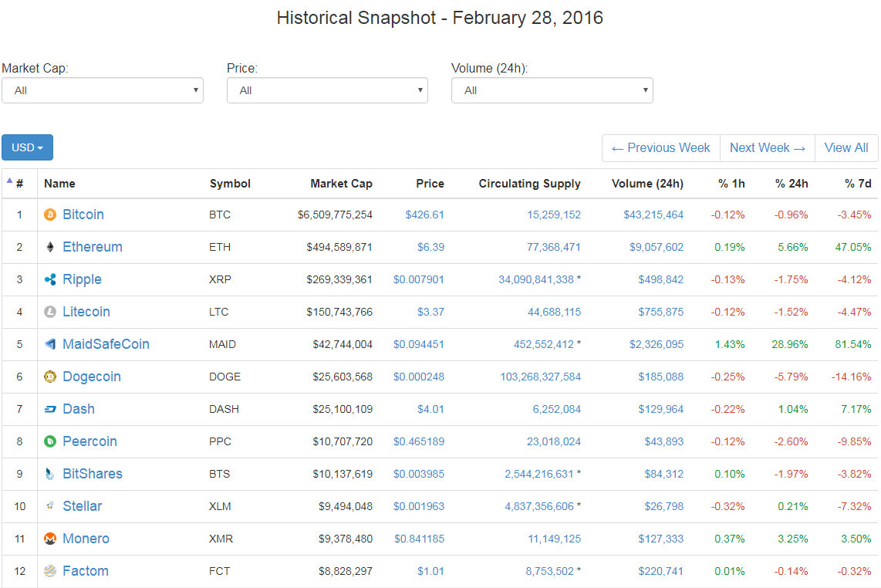This screenshot has height=588, width=881.
Task: Click Bitcoin volume $43,215,464
Action: pyautogui.click(x=653, y=215)
